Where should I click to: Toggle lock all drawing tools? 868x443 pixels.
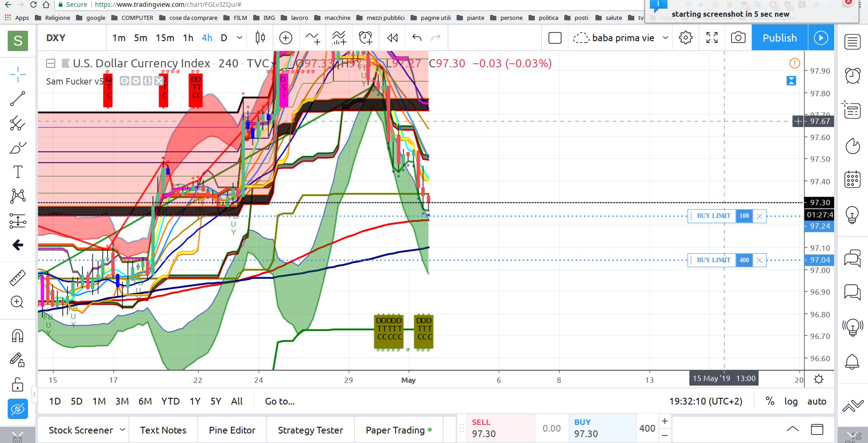pyautogui.click(x=18, y=385)
